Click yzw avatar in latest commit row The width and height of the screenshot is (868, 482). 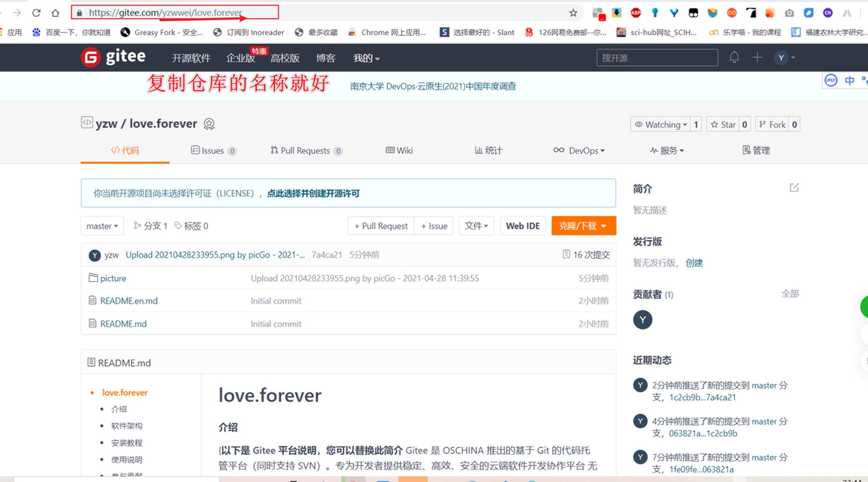pos(95,255)
